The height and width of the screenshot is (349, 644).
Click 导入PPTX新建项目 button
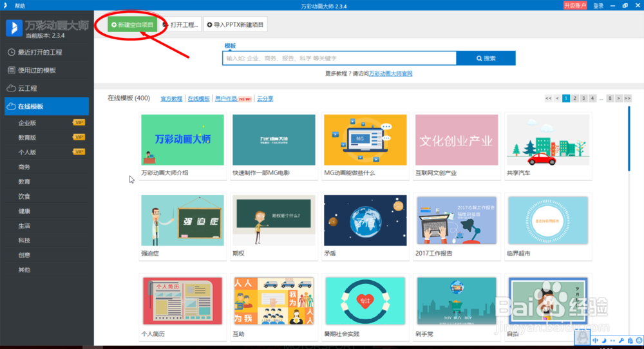pos(235,24)
